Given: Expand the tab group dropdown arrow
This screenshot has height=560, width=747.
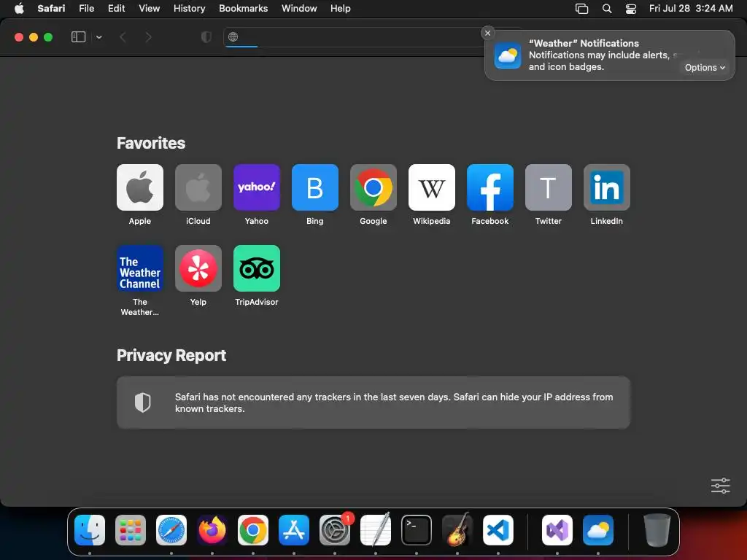Looking at the screenshot, I should [x=98, y=37].
